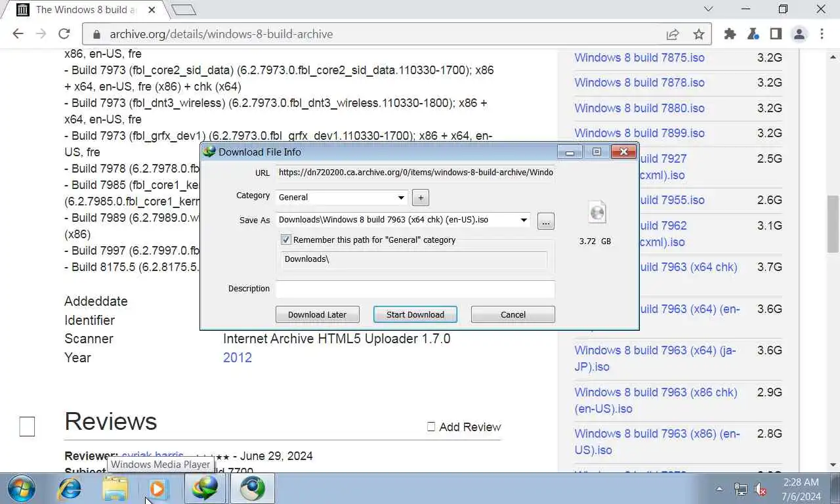The height and width of the screenshot is (504, 840).
Task: Click the ISO file type icon in dialog
Action: (597, 212)
